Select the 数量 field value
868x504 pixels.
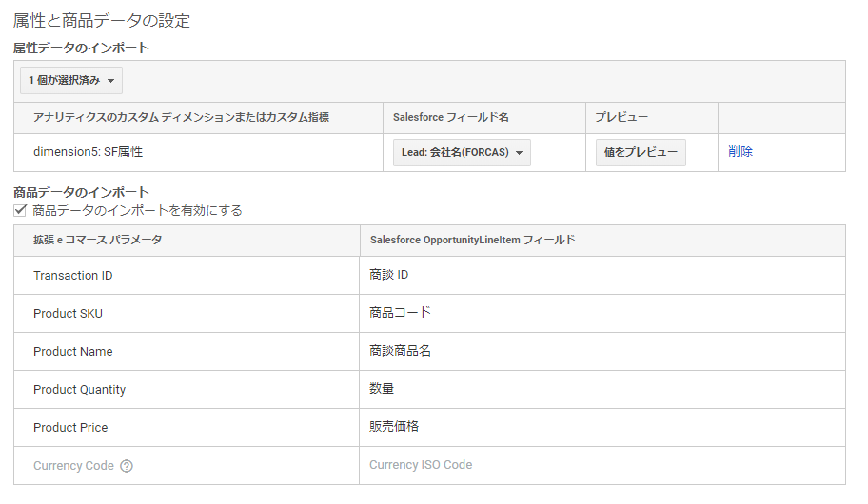382,389
